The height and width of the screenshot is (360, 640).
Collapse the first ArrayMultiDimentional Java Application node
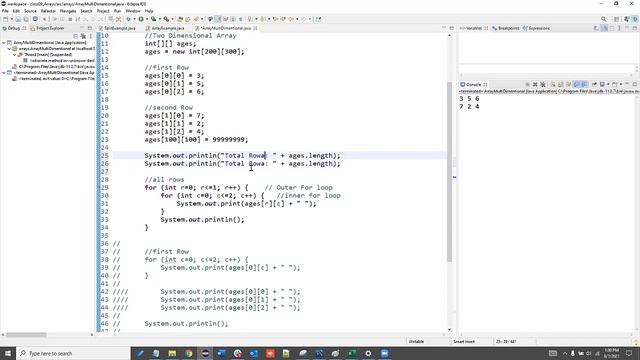click(x=4, y=42)
